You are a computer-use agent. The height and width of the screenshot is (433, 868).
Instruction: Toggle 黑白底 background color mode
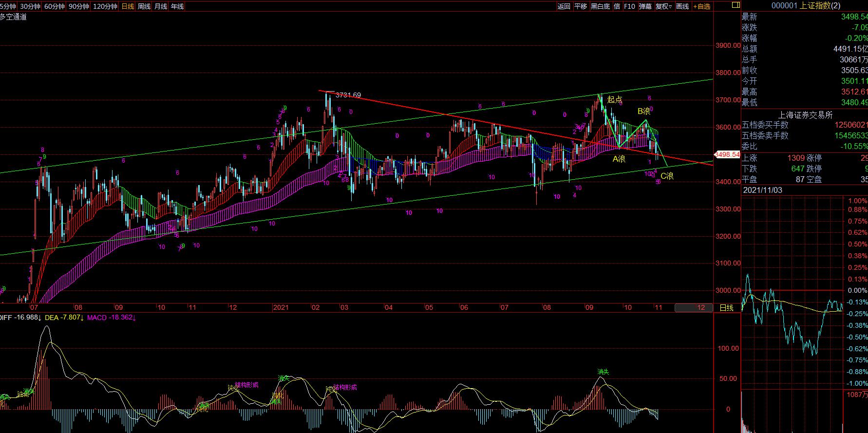click(600, 6)
